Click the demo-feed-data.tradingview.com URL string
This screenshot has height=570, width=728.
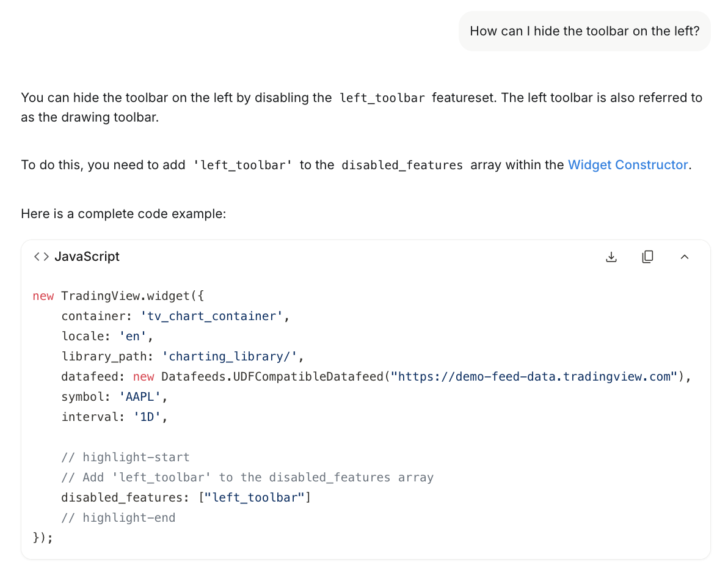pos(538,376)
